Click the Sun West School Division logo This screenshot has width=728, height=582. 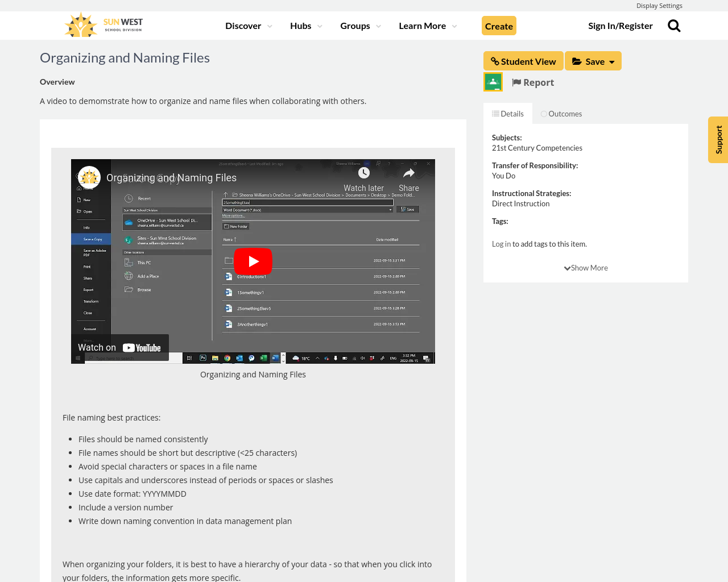(x=104, y=25)
